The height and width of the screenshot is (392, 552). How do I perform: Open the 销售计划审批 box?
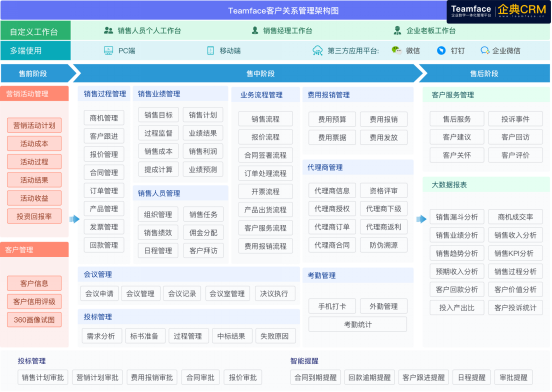(x=43, y=378)
